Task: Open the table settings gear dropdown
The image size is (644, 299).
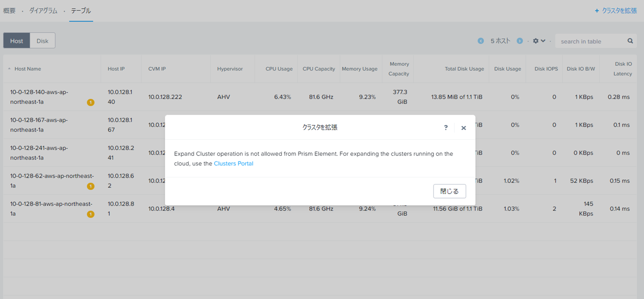Action: click(539, 41)
